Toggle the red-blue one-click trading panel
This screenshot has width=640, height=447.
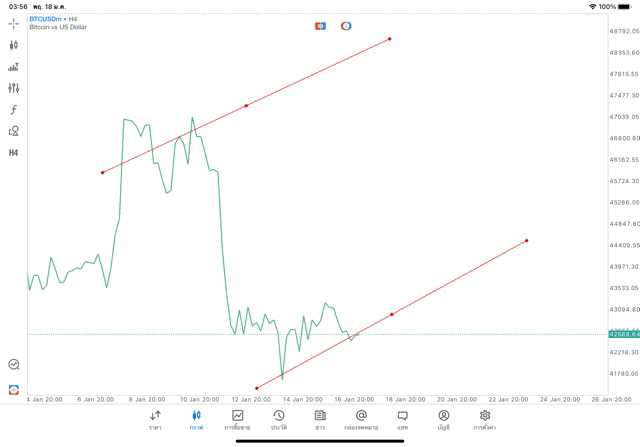click(x=320, y=26)
